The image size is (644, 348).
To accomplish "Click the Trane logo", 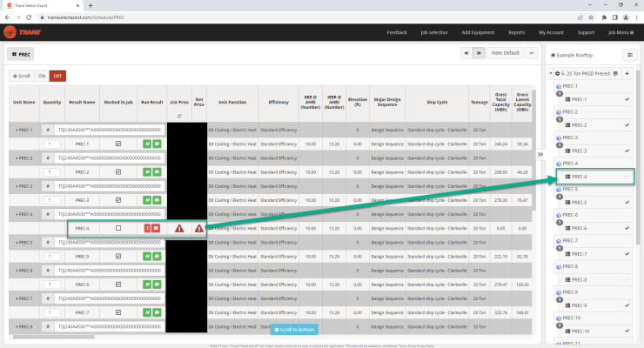I will pos(23,32).
